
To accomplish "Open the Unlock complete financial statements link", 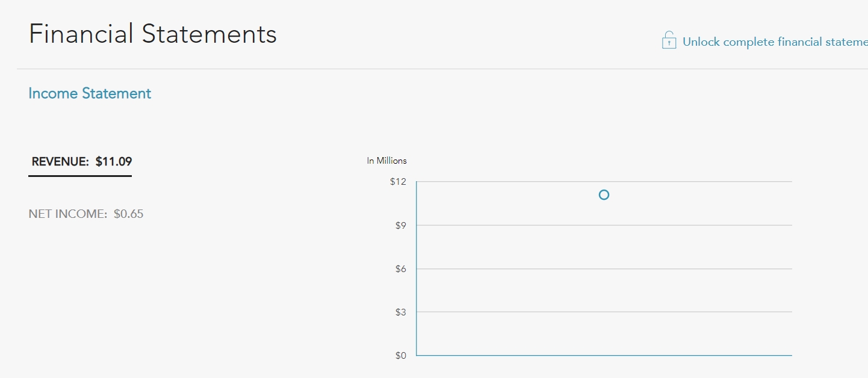I will click(x=775, y=42).
